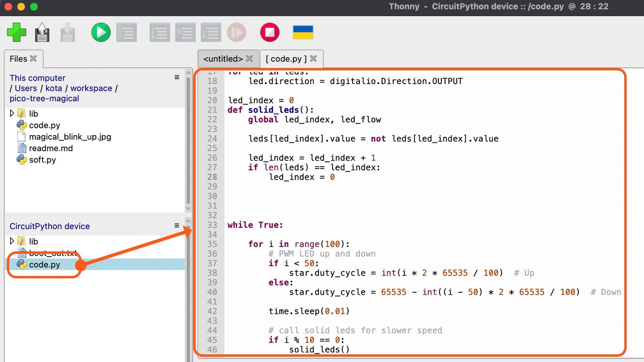Click the Step out toolbar icon
The width and height of the screenshot is (644, 362).
coord(211,33)
